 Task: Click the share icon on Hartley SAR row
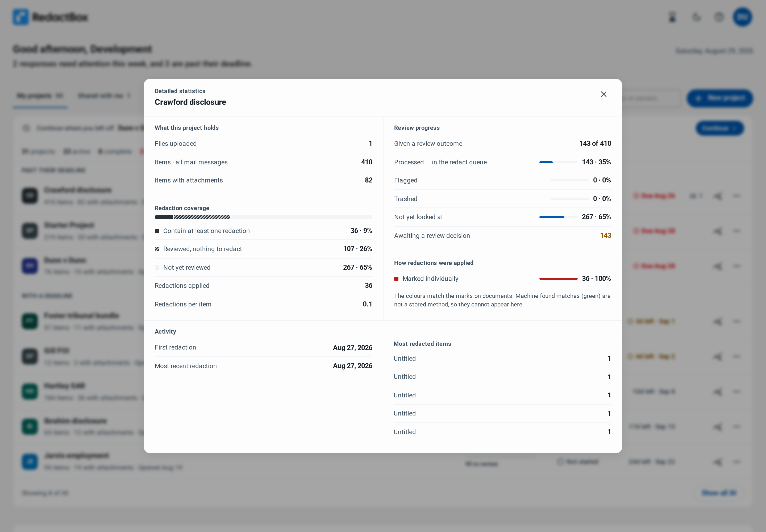pyautogui.click(x=718, y=392)
